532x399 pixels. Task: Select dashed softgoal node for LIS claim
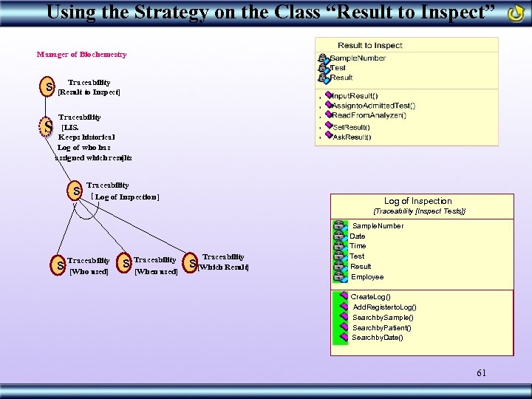pos(46,127)
